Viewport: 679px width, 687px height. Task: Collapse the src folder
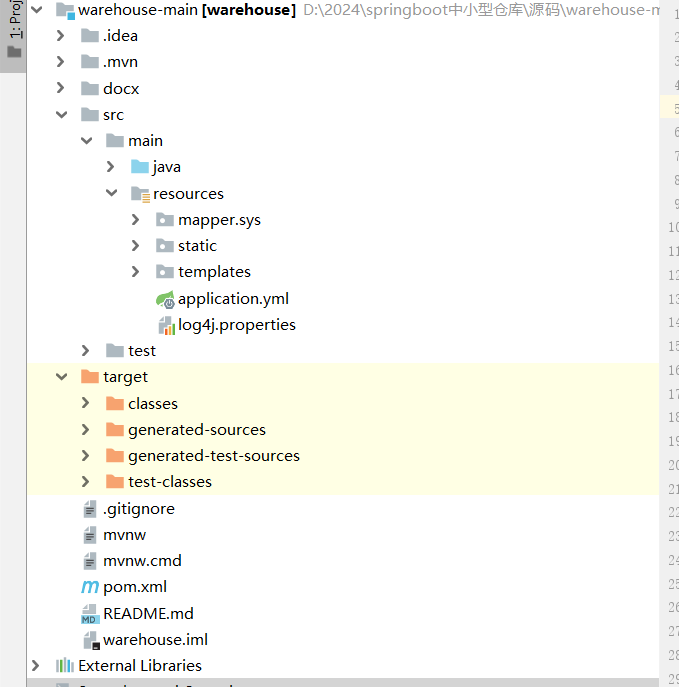tap(61, 115)
